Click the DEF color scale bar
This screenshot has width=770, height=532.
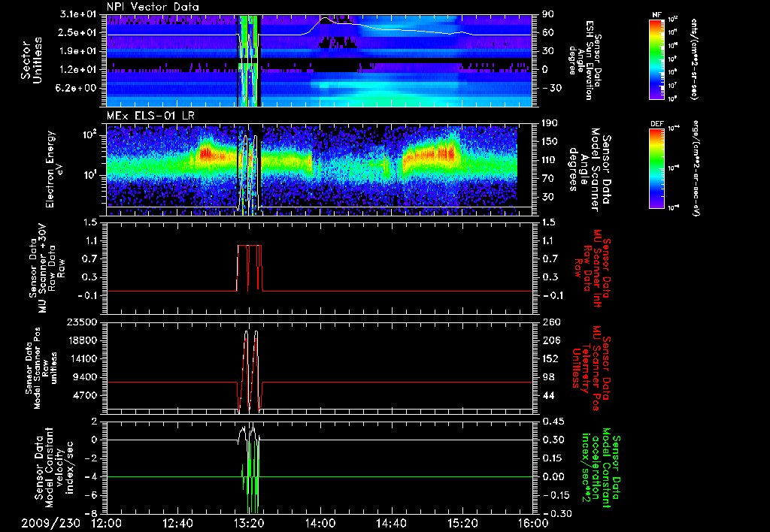point(655,167)
